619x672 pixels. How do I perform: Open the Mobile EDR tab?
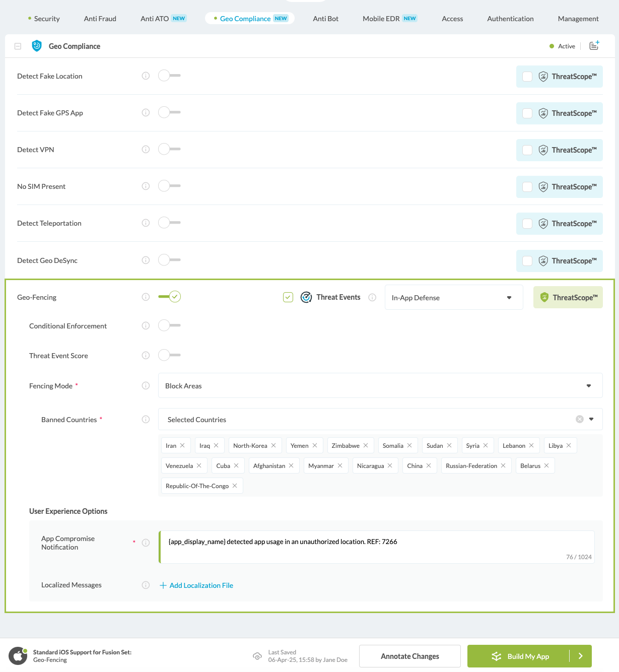381,19
